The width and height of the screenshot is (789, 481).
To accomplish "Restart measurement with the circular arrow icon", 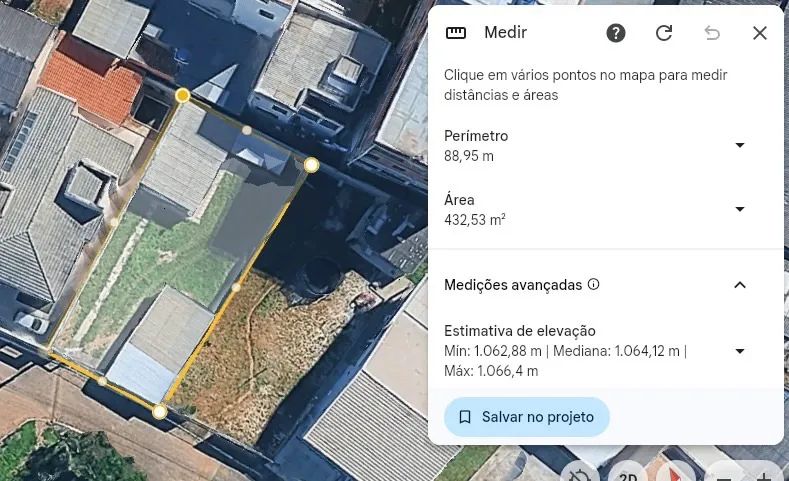I will pos(664,33).
